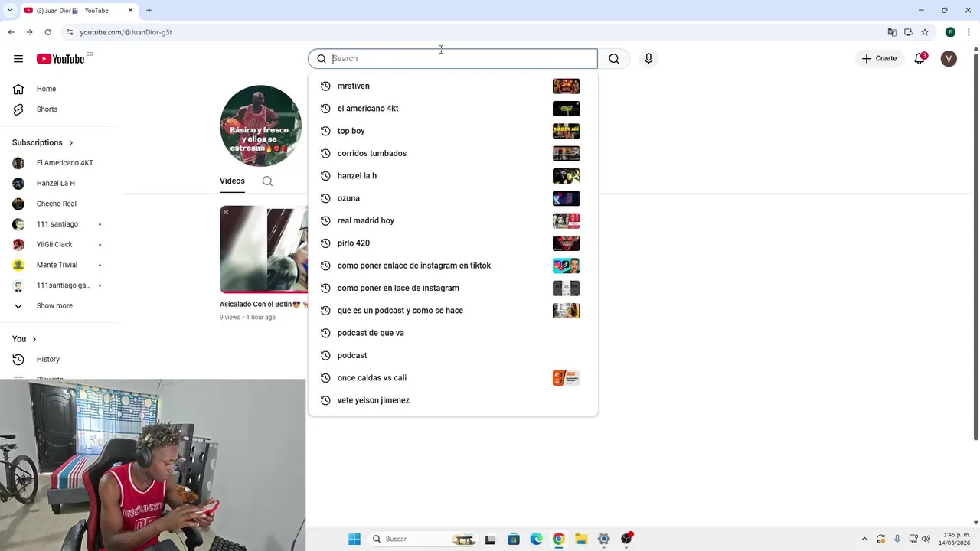The image size is (980, 551).
Task: Click the taskbar Buscar search box
Action: tap(423, 540)
